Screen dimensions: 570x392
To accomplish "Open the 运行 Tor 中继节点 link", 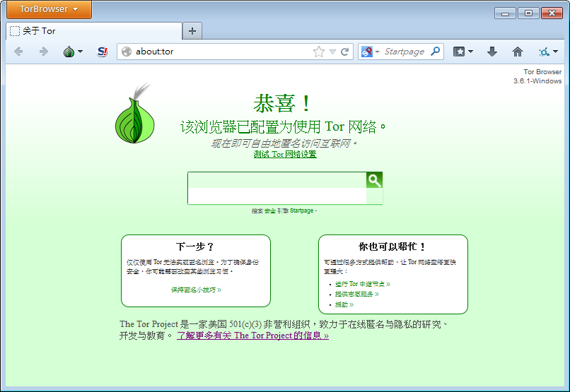I will click(363, 284).
